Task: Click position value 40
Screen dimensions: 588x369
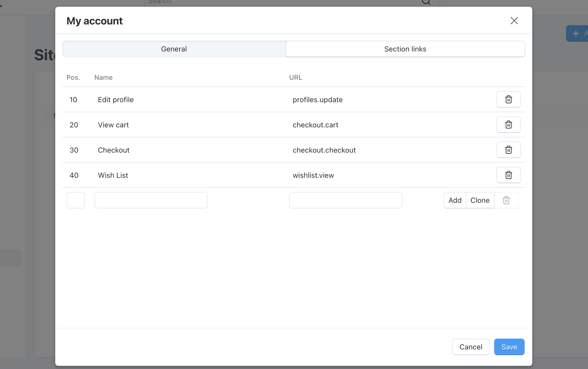Action: coord(74,175)
